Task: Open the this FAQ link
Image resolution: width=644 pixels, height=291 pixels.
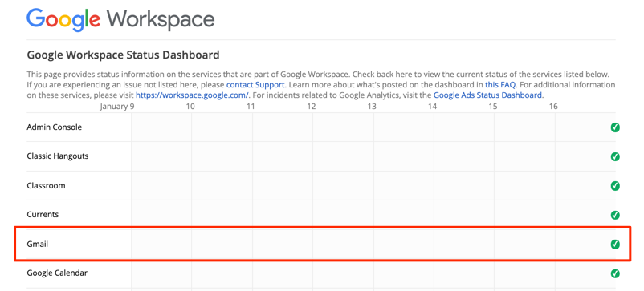Action: click(x=500, y=85)
